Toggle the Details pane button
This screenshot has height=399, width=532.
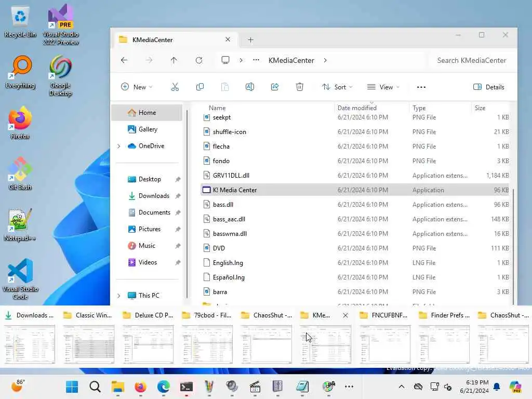click(488, 87)
